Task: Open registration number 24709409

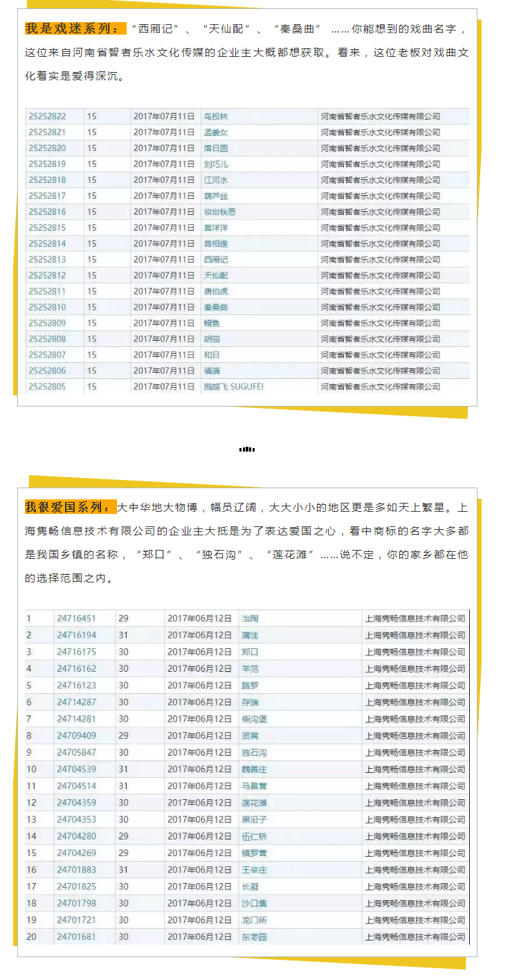Action: pyautogui.click(x=76, y=736)
